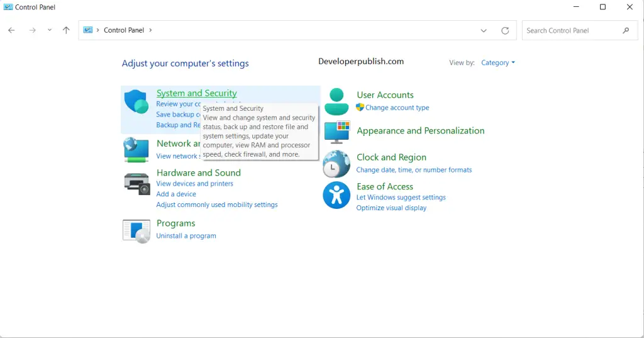Open the Programs heading link

click(x=176, y=223)
